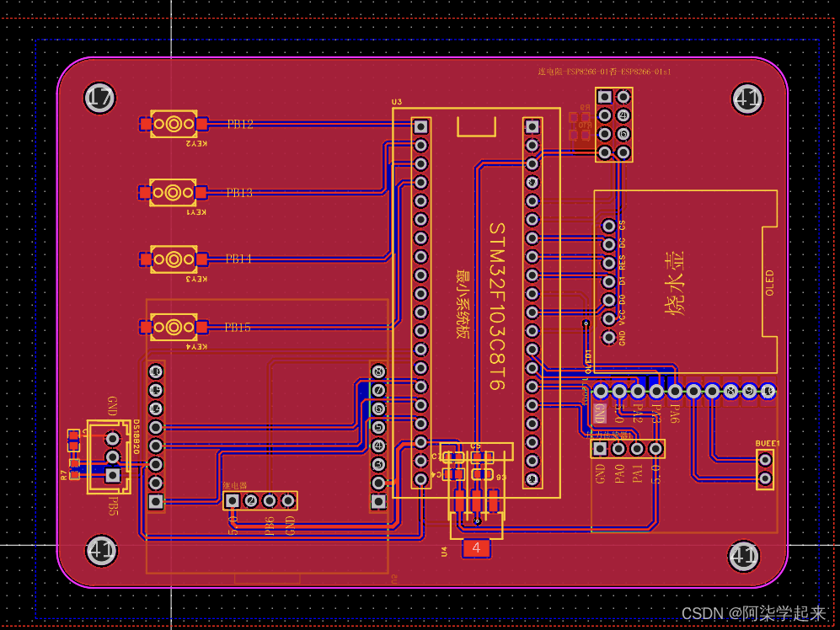
Task: Click the PA6 silkscreen label
Action: tap(675, 414)
